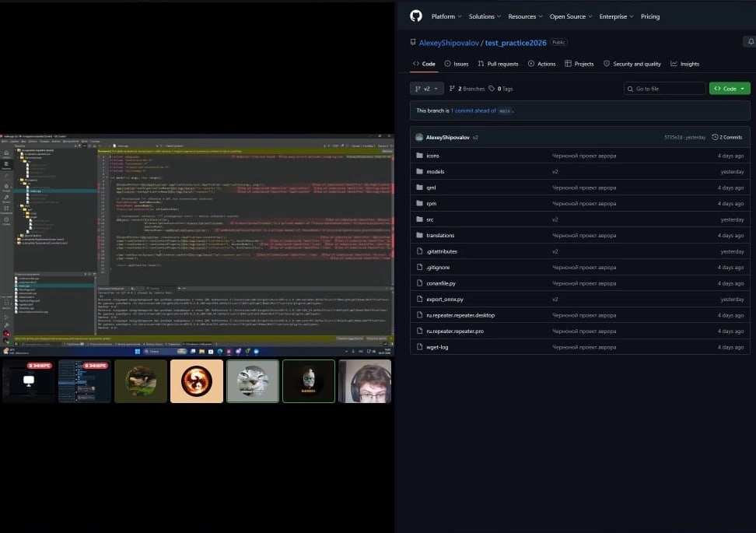Switch to the Projects tab
The height and width of the screenshot is (533, 756).
[579, 64]
